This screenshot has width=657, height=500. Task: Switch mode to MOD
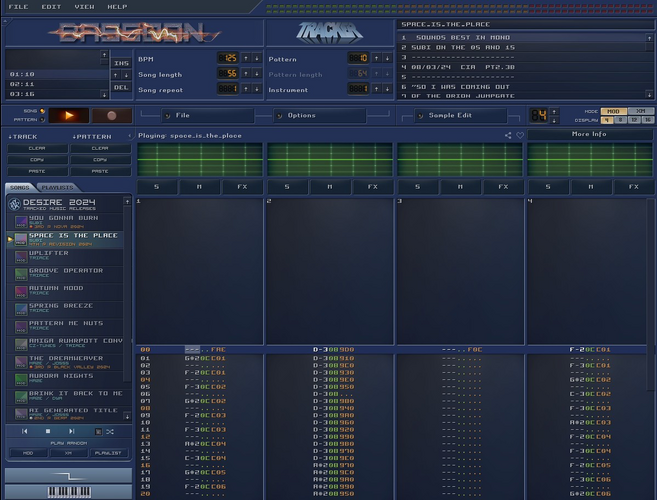pyautogui.click(x=613, y=111)
